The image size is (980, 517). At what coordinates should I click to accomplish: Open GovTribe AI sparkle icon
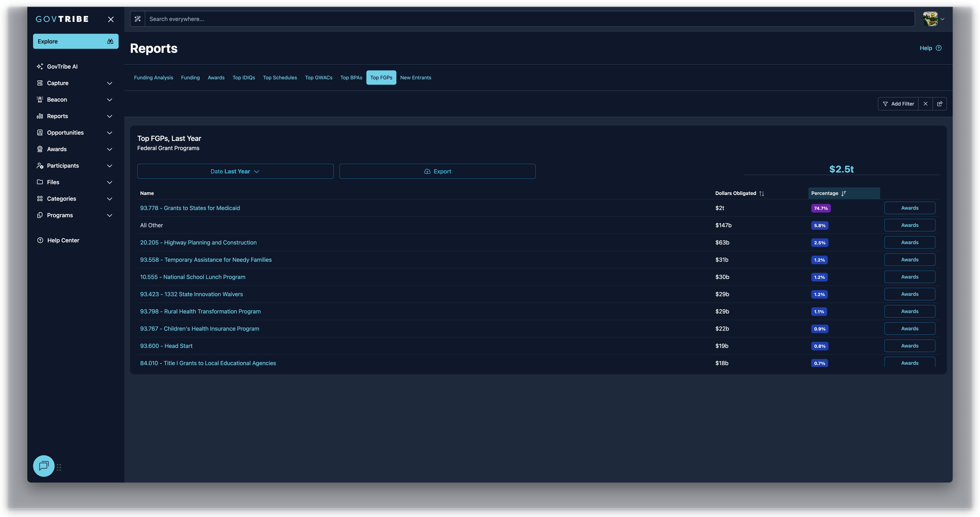click(40, 67)
